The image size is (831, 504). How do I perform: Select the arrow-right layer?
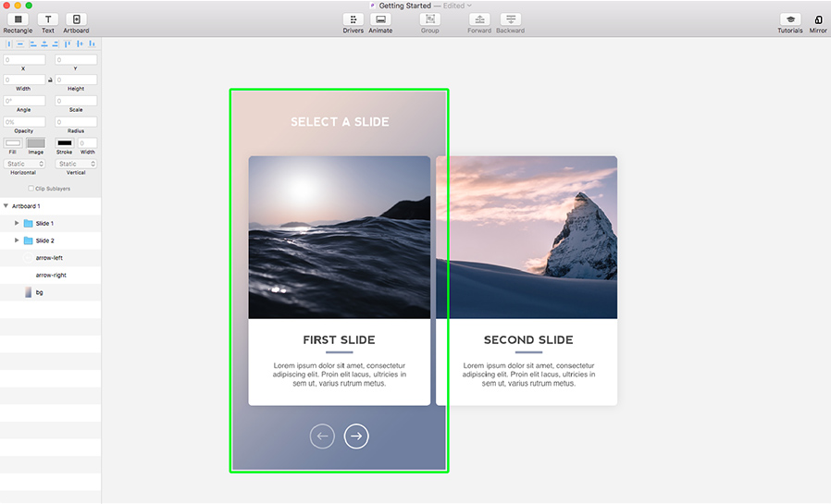(x=50, y=276)
